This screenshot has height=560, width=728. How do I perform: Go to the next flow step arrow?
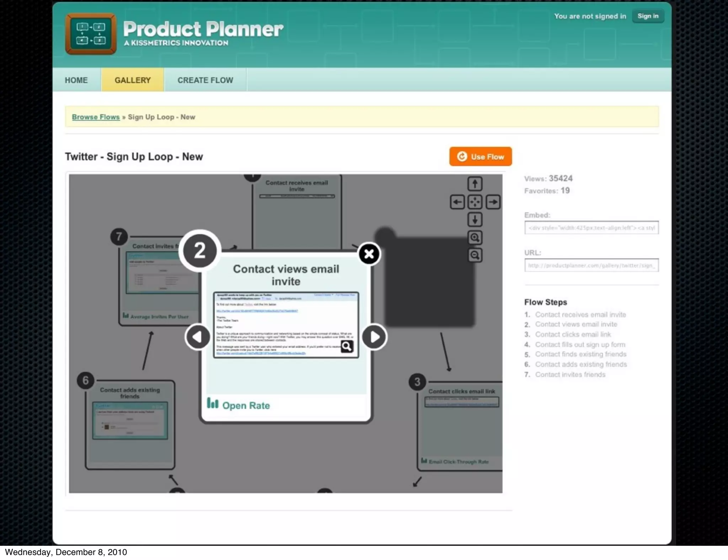[x=374, y=337]
